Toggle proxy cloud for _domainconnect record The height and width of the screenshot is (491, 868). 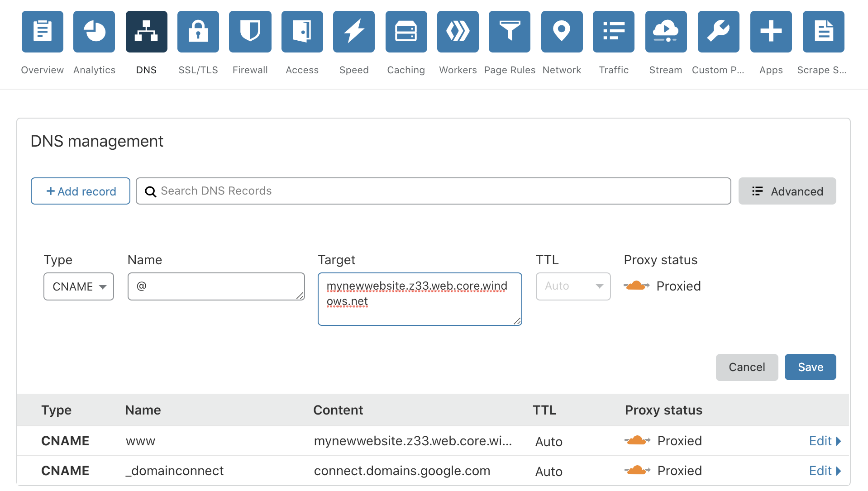pos(637,470)
